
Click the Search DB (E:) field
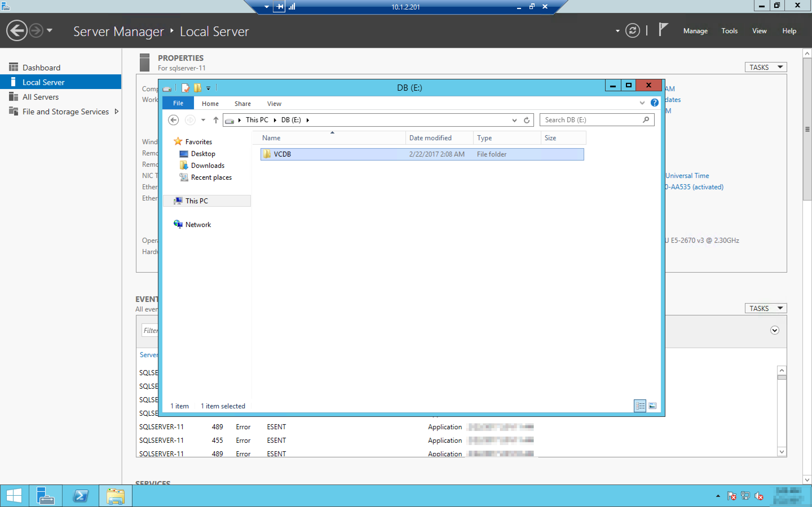coord(592,120)
